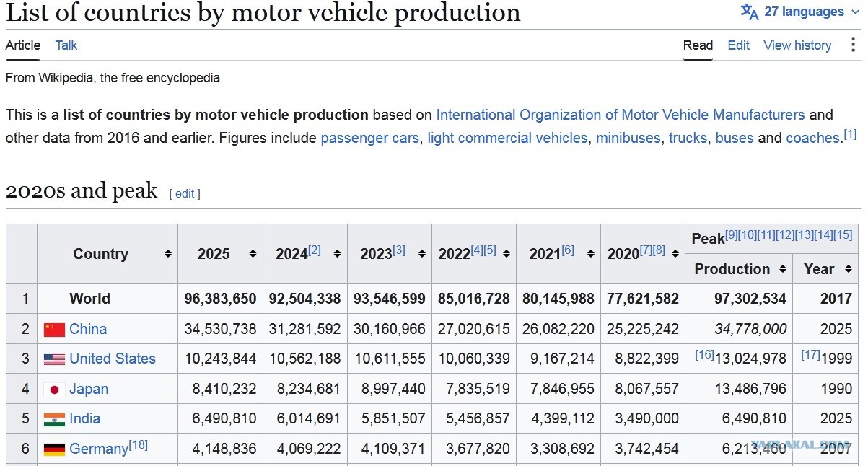This screenshot has height=466, width=868.
Task: Sort table by 2023 column arrows
Action: (x=421, y=254)
